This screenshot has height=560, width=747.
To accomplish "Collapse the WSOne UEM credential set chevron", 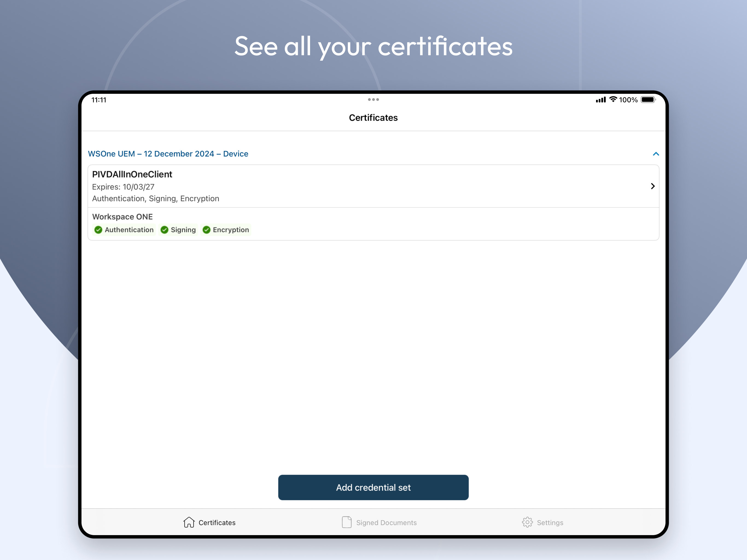I will click(656, 154).
